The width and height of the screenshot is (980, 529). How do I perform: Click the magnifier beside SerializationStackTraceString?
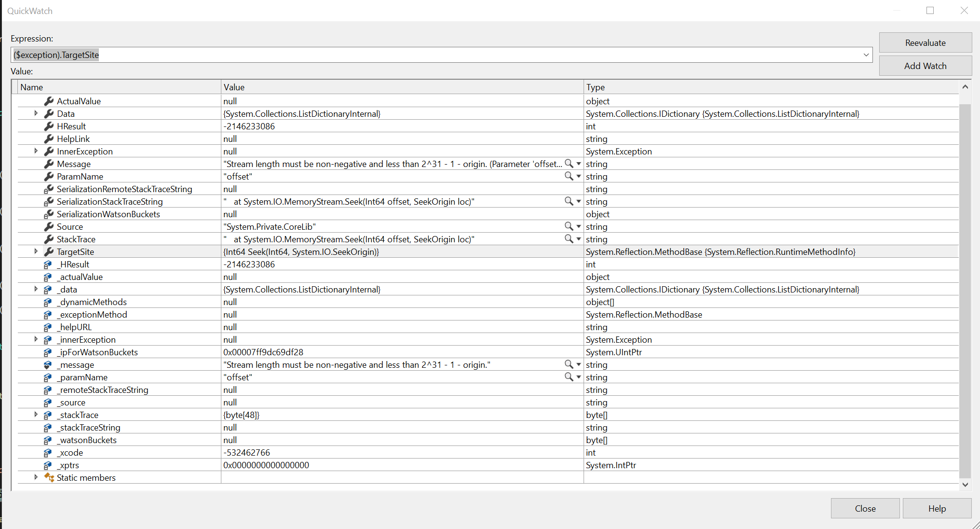tap(568, 201)
